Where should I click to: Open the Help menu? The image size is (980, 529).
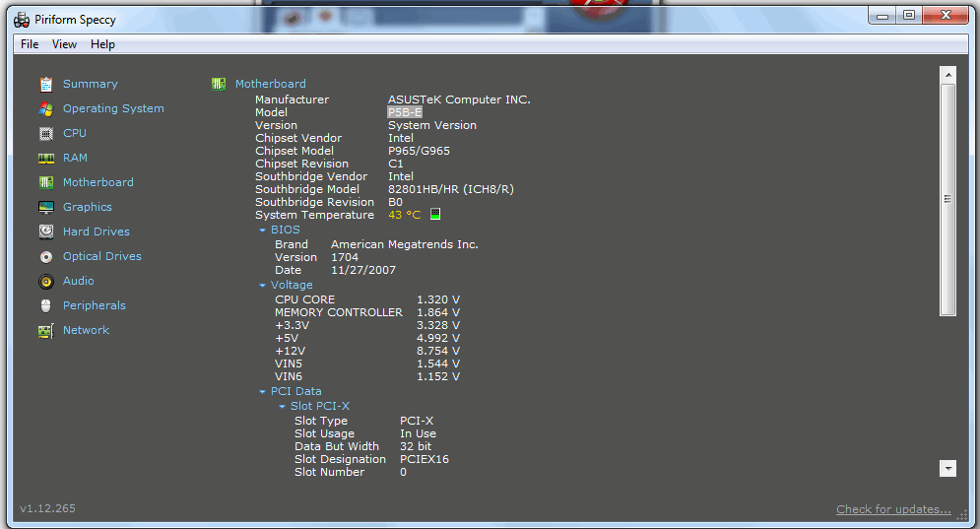tap(102, 44)
